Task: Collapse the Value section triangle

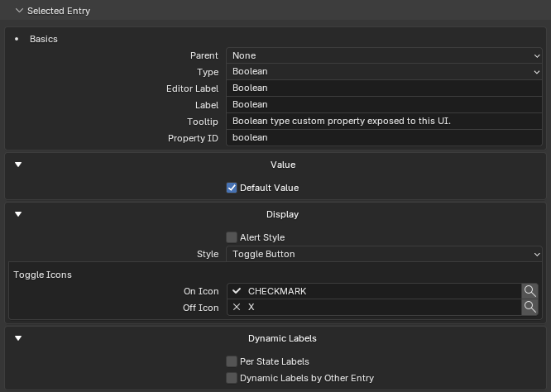Action: coord(18,165)
